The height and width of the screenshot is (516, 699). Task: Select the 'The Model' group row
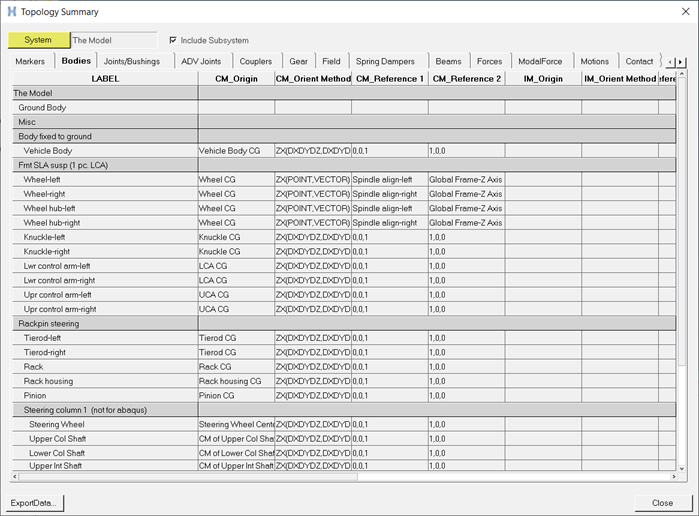344,93
